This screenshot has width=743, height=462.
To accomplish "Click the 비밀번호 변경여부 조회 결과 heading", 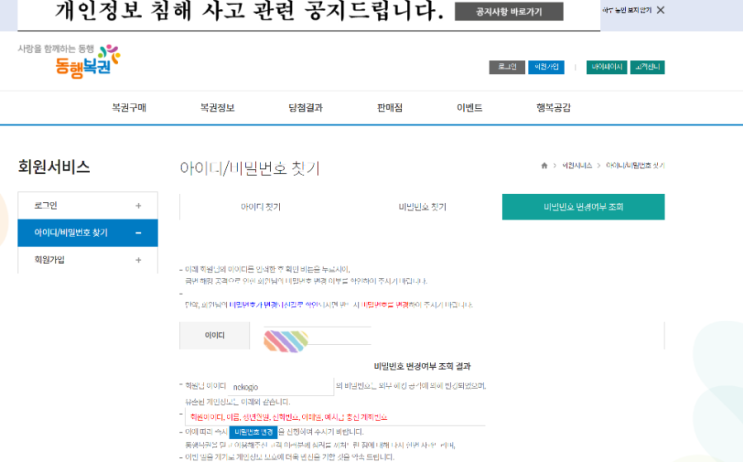I will pos(422,366).
